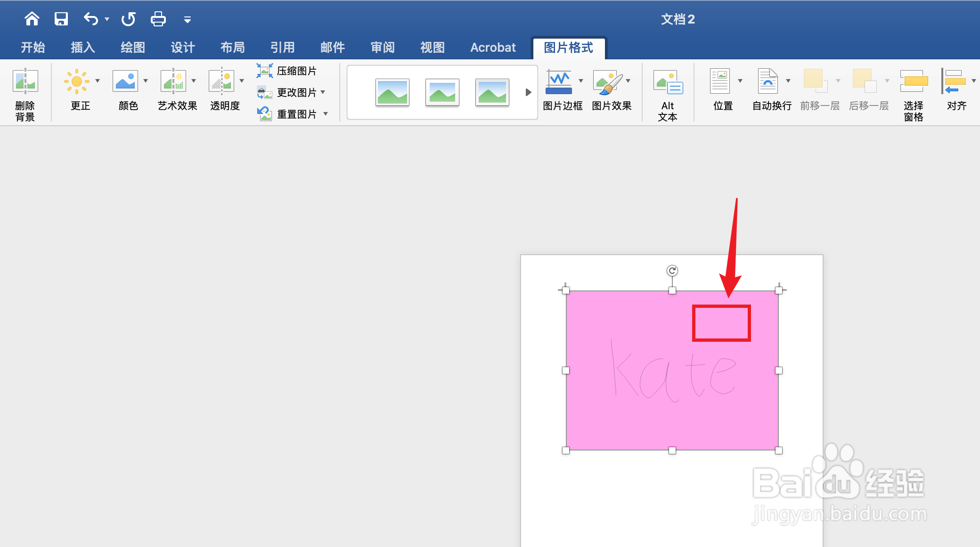Expand the 图片边框 dropdown arrow
The image size is (980, 547).
pyautogui.click(x=581, y=81)
